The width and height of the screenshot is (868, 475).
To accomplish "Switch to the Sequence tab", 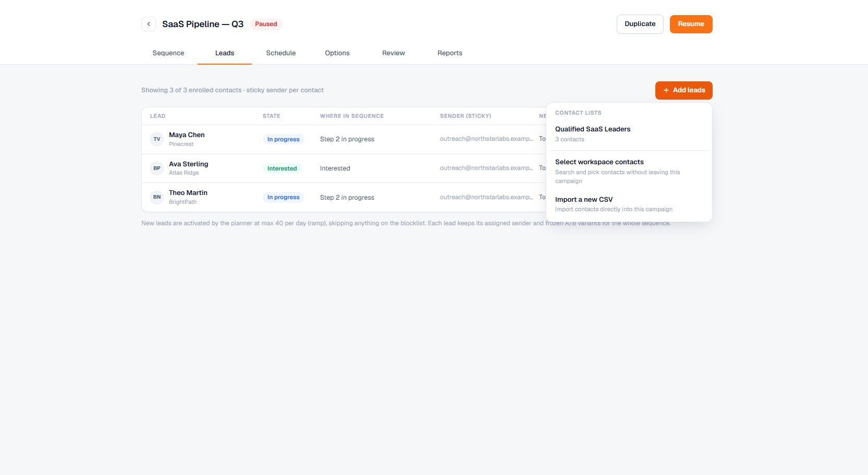I will click(x=168, y=53).
